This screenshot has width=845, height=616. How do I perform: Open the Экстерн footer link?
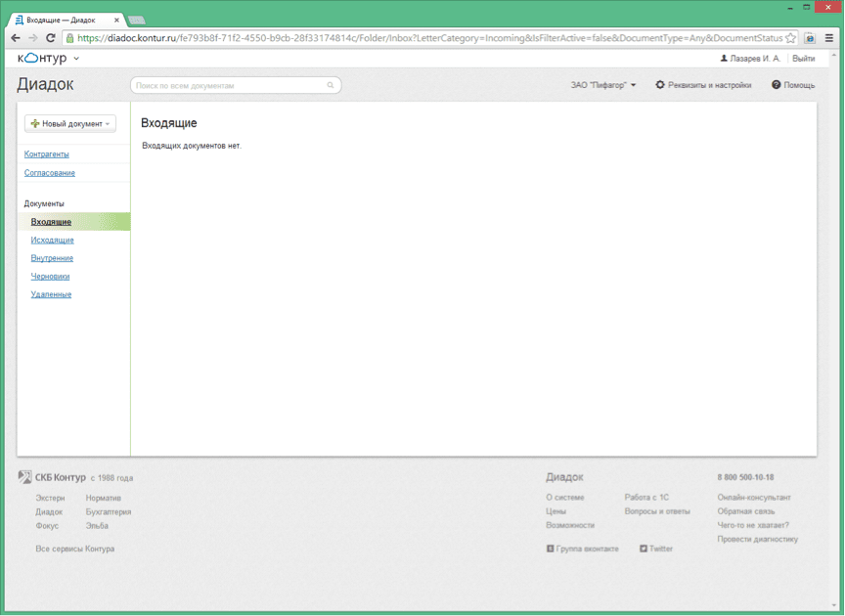pos(50,498)
